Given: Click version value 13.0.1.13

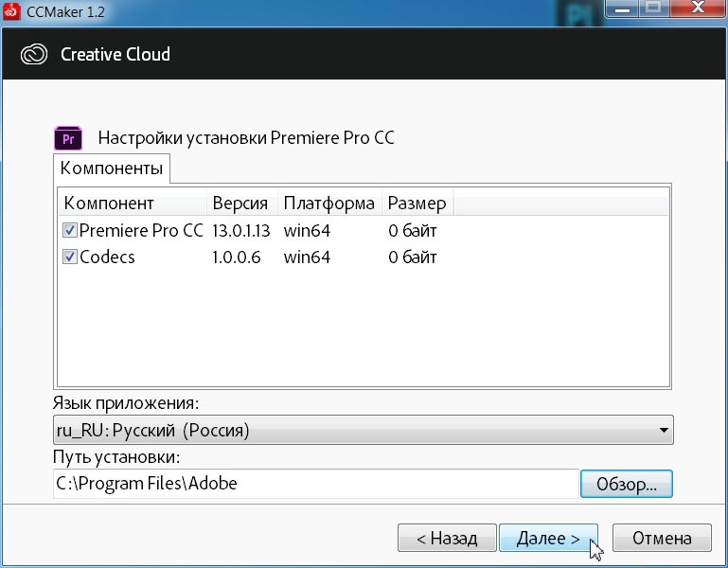Looking at the screenshot, I should pos(241,230).
